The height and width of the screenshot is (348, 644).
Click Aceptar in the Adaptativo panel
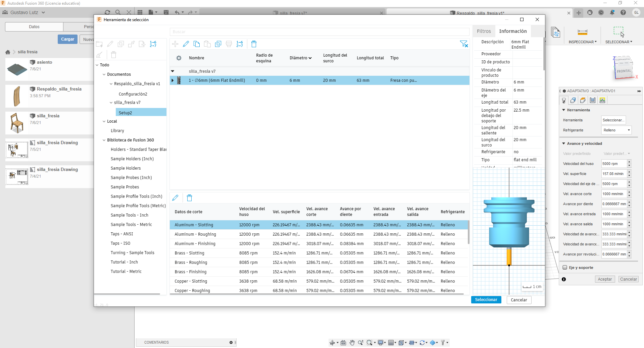tap(605, 279)
